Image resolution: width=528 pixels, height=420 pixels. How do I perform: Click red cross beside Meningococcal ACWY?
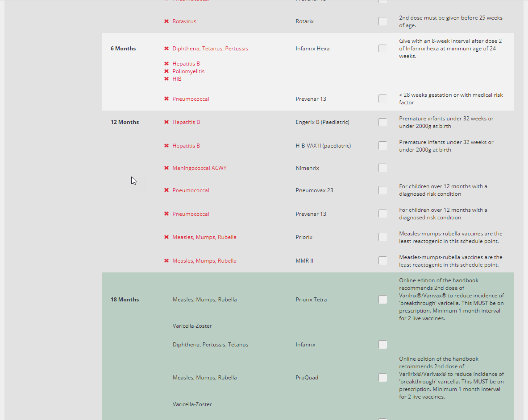[166, 168]
